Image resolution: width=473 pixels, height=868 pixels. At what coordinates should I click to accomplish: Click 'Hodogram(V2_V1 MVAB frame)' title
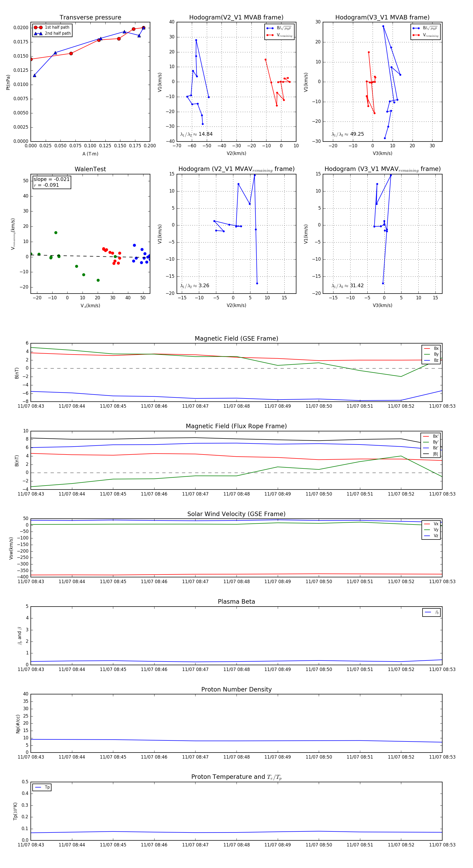[236, 18]
